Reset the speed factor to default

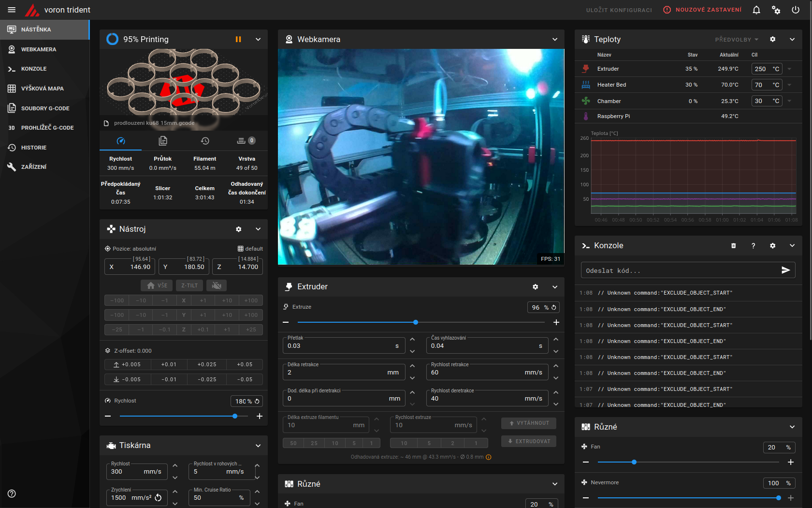[x=257, y=401]
